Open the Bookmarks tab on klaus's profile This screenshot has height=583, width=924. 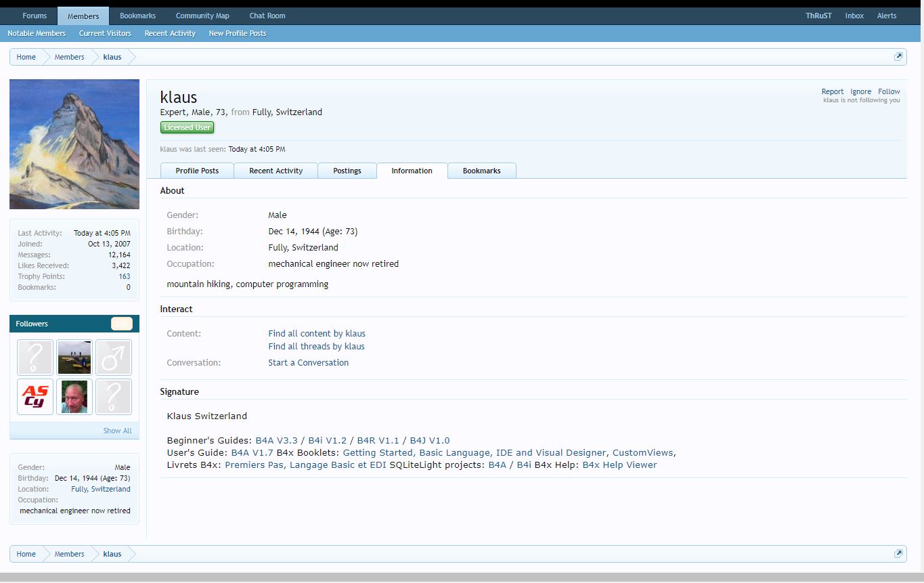point(481,171)
